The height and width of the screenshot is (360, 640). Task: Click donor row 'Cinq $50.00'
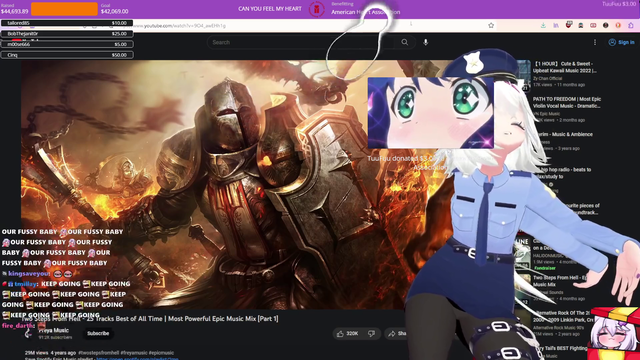pos(67,55)
